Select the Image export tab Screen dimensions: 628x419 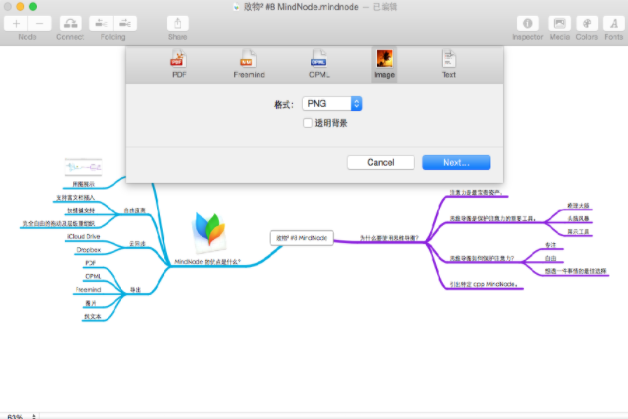[383, 64]
